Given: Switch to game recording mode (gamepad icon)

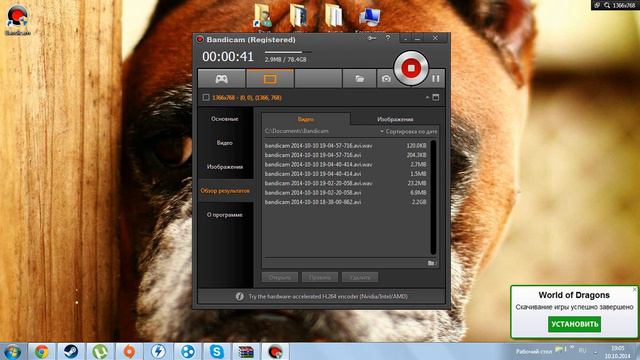Looking at the screenshot, I should point(222,79).
